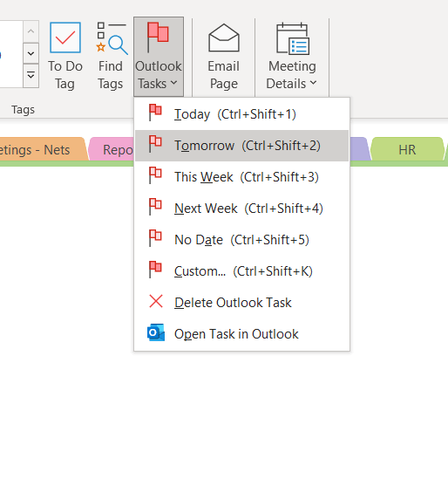Switch to the HR section tab
The width and height of the screenshot is (448, 479).
[407, 149]
